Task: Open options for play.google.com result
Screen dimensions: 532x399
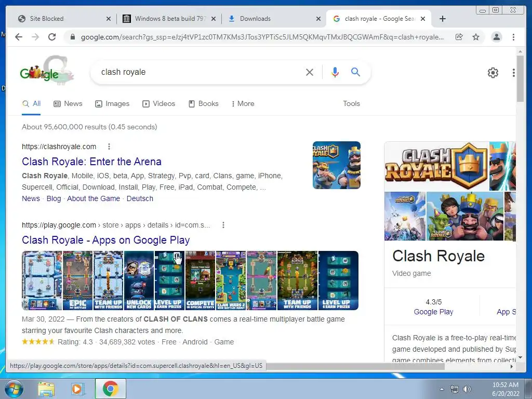Action: click(223, 225)
